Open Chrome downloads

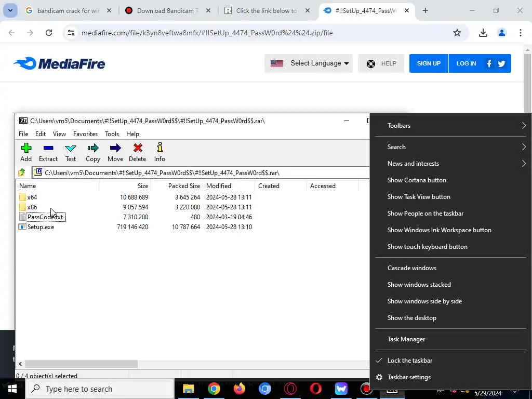point(483,33)
